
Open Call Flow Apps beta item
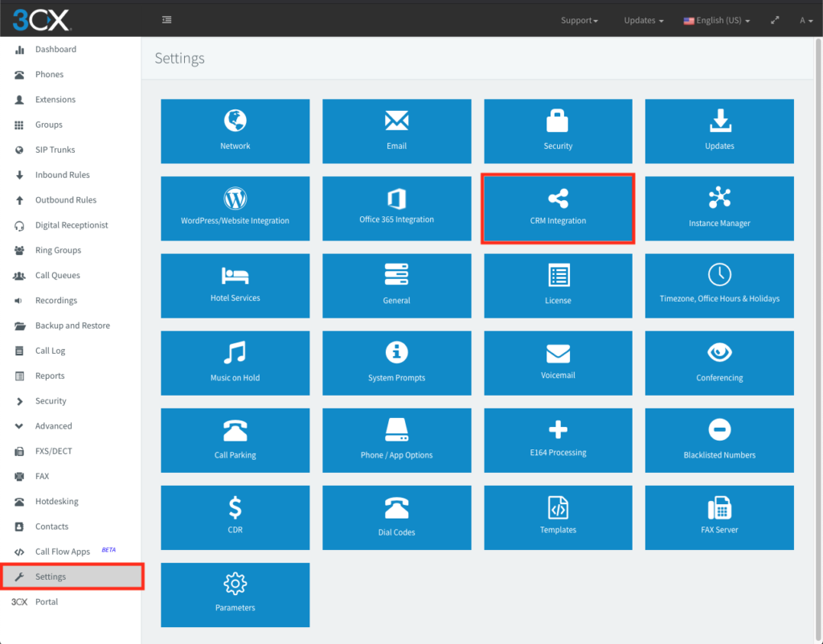71,552
